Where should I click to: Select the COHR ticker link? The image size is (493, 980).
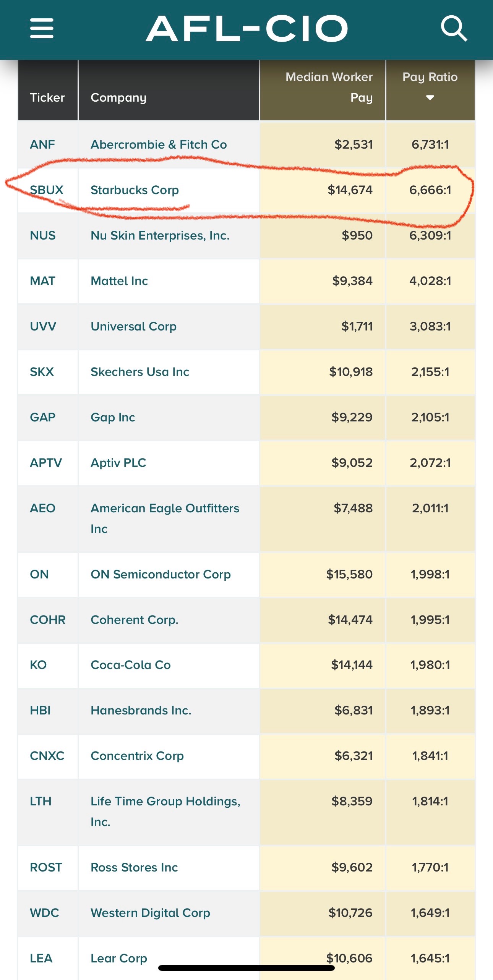pos(48,620)
